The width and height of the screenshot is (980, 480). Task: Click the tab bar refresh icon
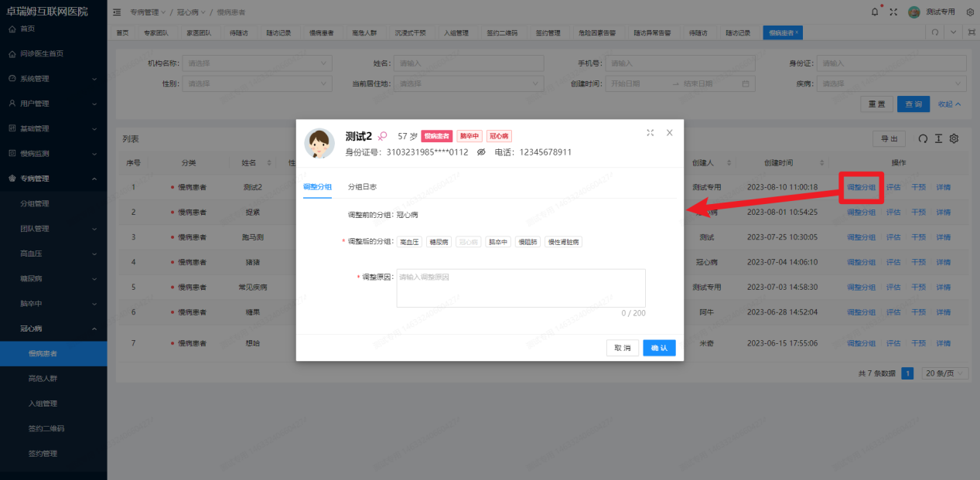pos(935,32)
